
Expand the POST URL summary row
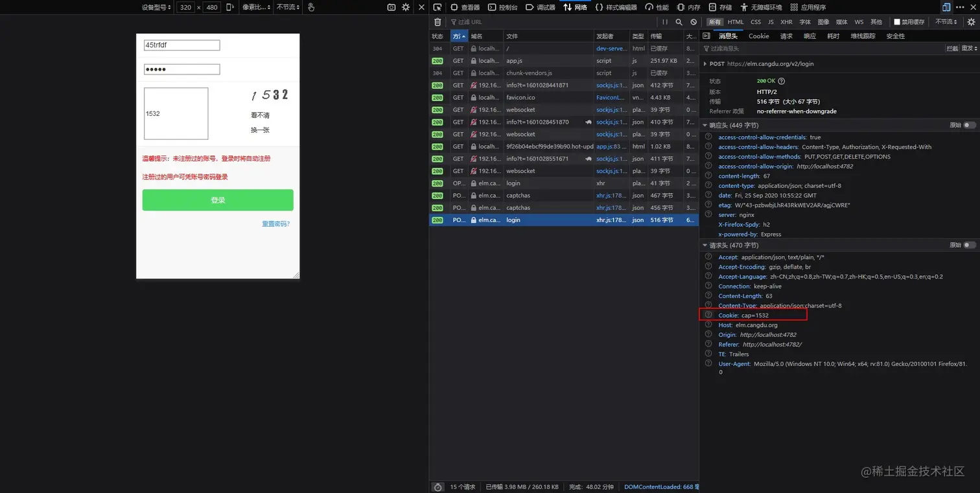pos(705,64)
